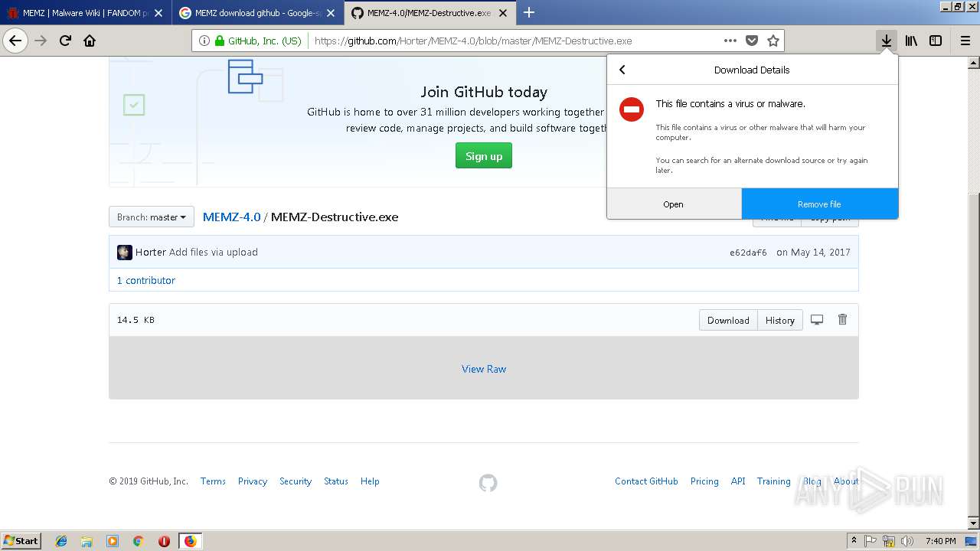Open a new browser tab
Screen dimensions: 980x551
[x=529, y=12]
